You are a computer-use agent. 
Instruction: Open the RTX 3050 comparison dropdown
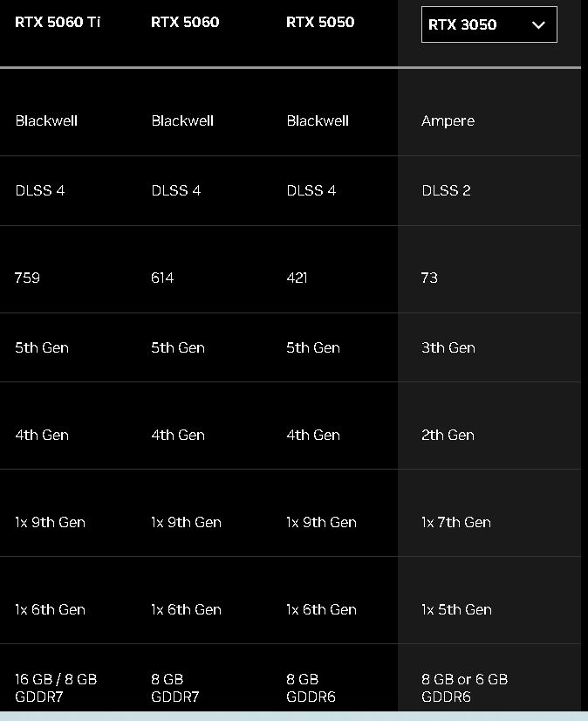(489, 25)
